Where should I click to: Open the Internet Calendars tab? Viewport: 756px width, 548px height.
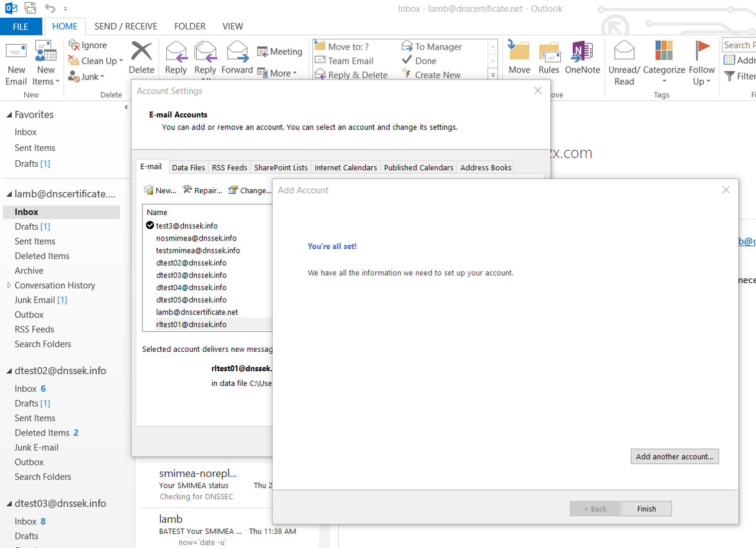click(346, 167)
